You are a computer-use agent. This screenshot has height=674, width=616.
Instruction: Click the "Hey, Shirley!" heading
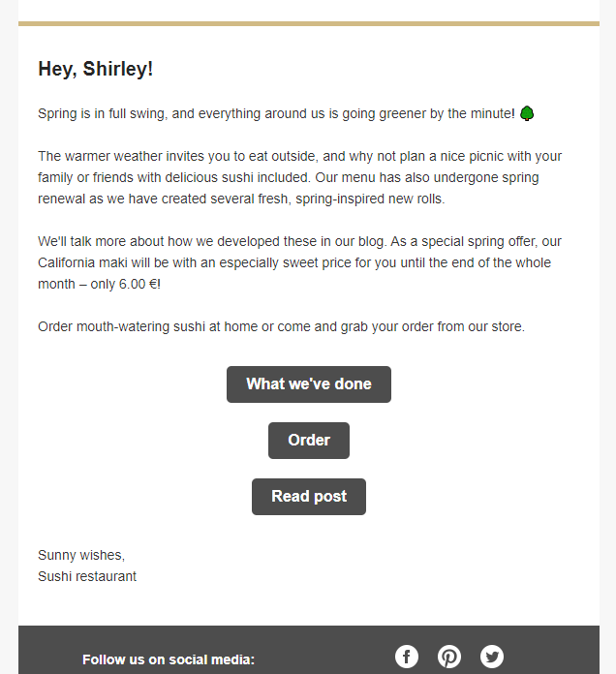[x=96, y=69]
